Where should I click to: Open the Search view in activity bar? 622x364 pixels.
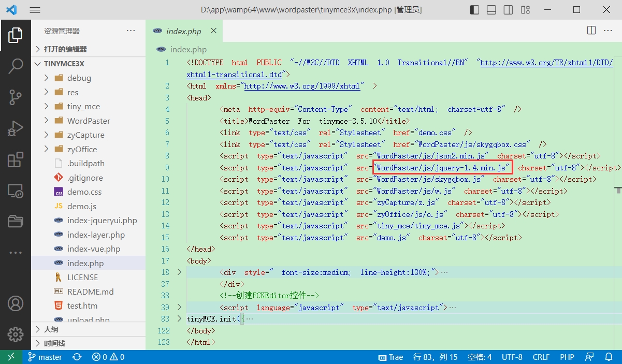pos(16,66)
